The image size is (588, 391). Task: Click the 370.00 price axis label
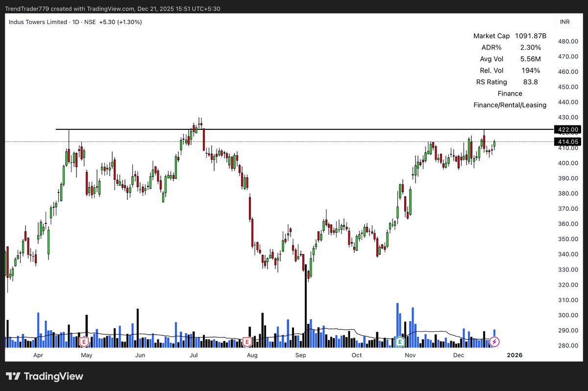click(568, 208)
